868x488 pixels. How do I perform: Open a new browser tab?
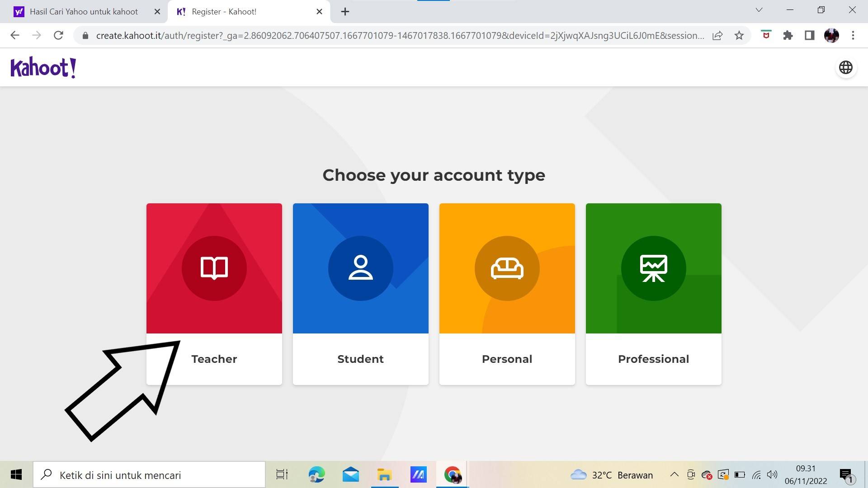click(x=345, y=12)
